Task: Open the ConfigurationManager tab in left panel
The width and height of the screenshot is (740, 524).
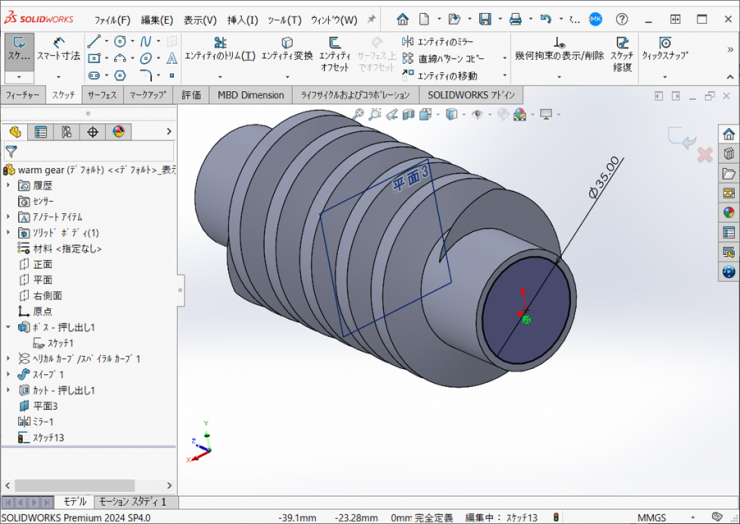Action: tap(67, 132)
